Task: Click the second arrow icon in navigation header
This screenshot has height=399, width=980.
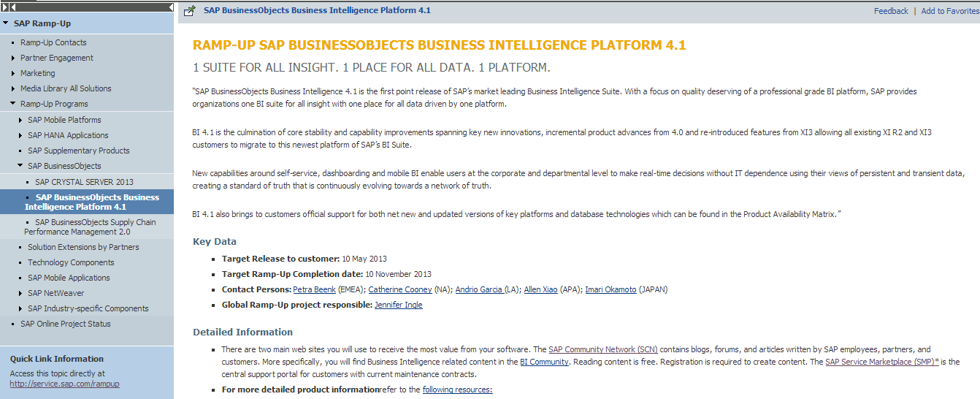Action: click(12, 7)
